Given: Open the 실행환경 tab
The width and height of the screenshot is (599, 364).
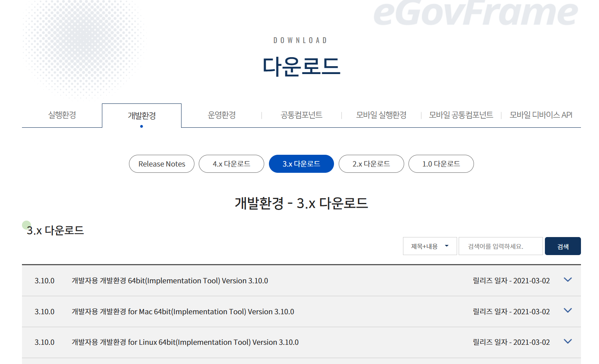Looking at the screenshot, I should point(62,115).
